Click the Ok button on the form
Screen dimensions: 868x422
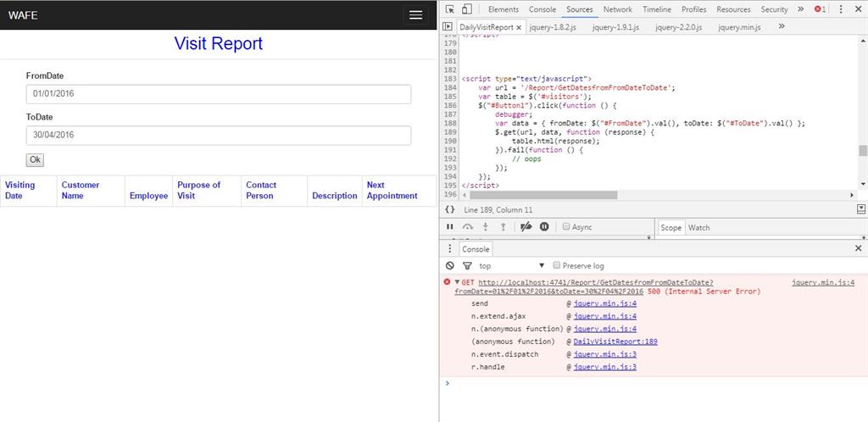pyautogui.click(x=35, y=160)
